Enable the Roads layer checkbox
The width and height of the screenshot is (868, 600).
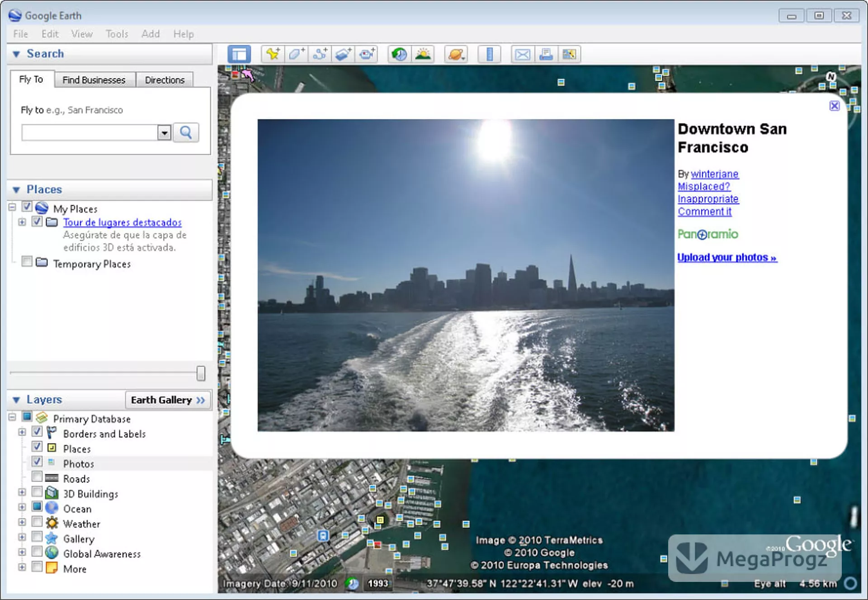[37, 477]
